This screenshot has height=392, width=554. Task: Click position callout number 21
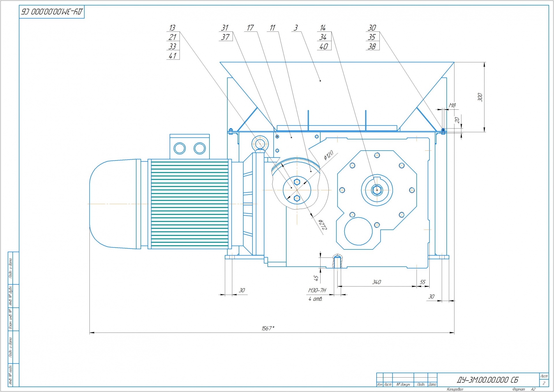(172, 37)
